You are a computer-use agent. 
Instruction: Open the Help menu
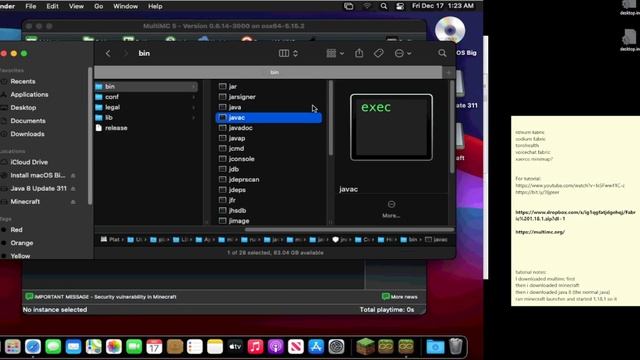pos(155,6)
